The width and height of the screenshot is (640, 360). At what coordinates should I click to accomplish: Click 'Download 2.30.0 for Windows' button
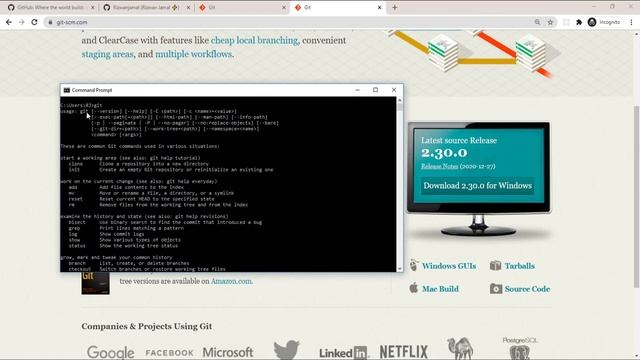(x=478, y=186)
